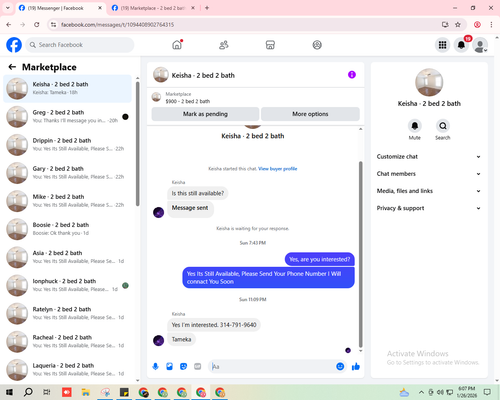Open Windows taskbar search
This screenshot has width=500, height=400.
28,392
